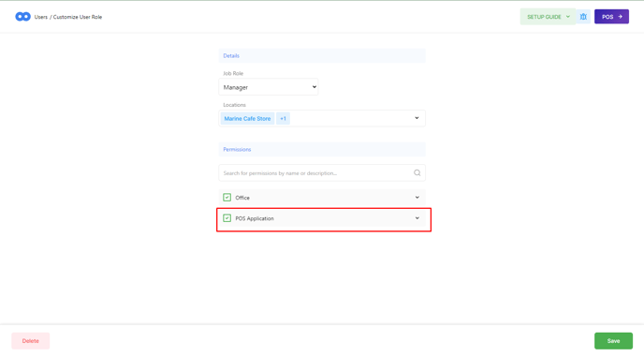Click the bug report icon
This screenshot has height=357, width=644.
(583, 17)
